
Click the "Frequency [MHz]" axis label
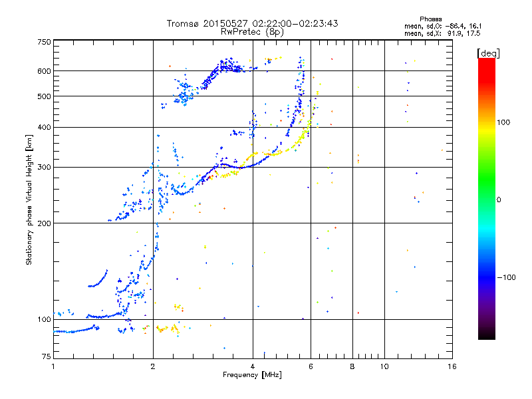[x=252, y=375]
